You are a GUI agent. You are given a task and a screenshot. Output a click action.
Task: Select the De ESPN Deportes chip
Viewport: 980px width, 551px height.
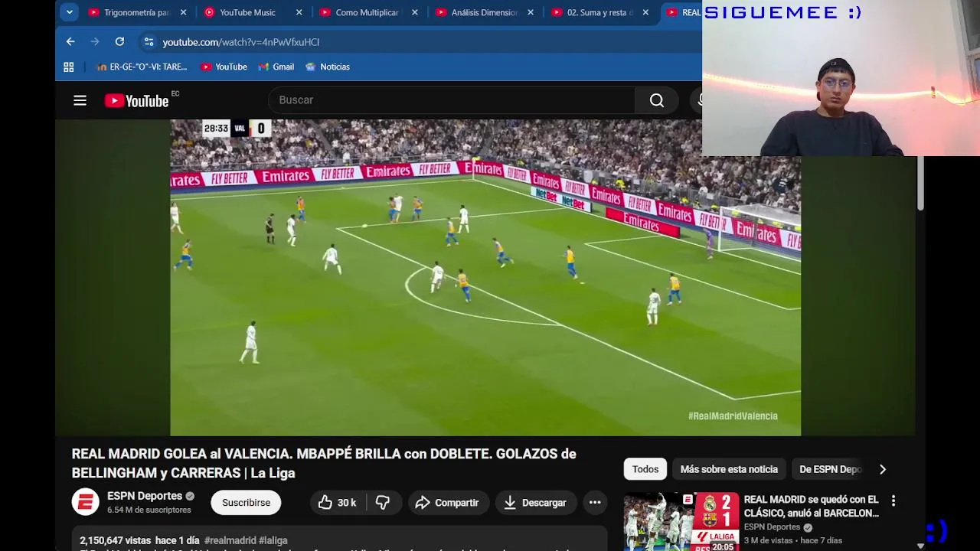point(830,469)
